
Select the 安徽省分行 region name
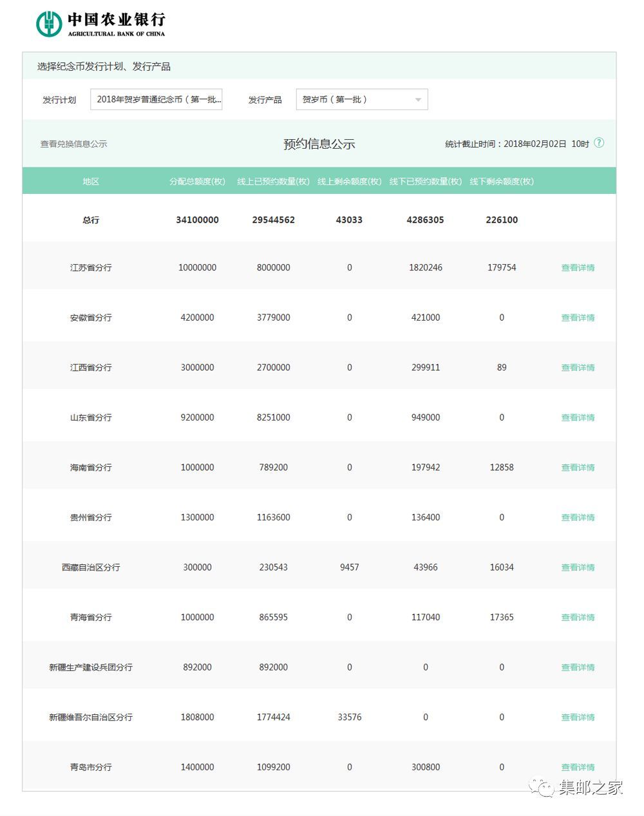coord(91,318)
